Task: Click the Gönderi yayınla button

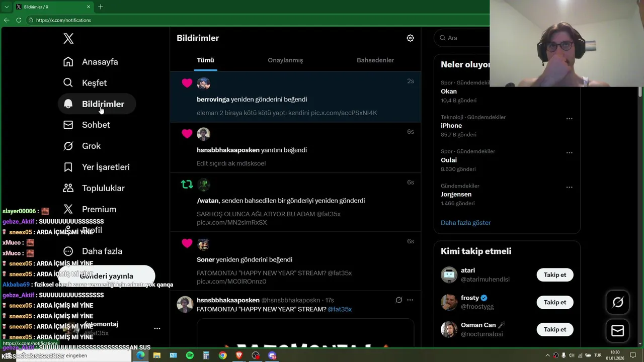Action: tap(106, 276)
